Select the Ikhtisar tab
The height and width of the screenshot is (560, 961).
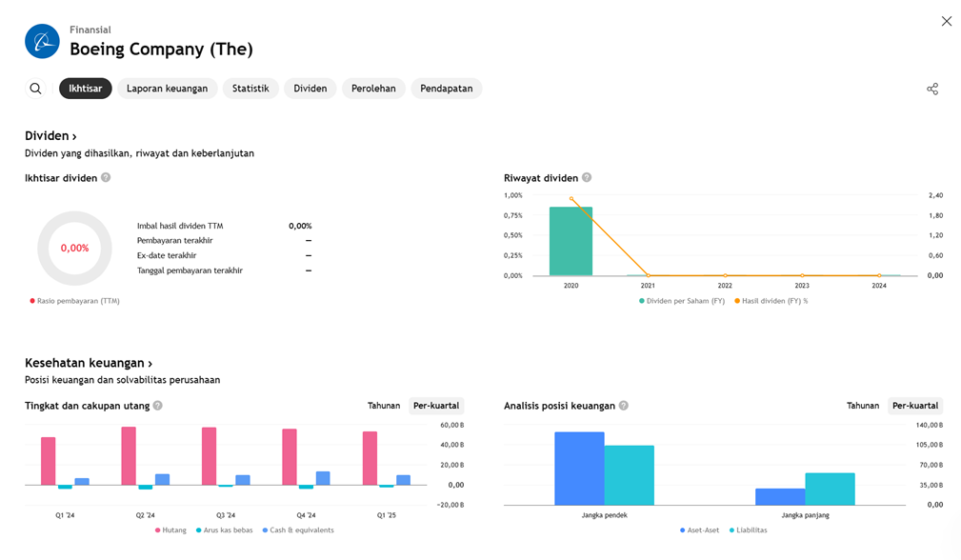point(85,89)
